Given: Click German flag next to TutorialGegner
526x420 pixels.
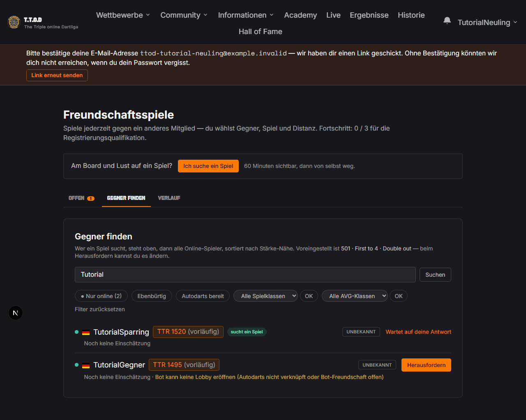Looking at the screenshot, I should [86, 365].
